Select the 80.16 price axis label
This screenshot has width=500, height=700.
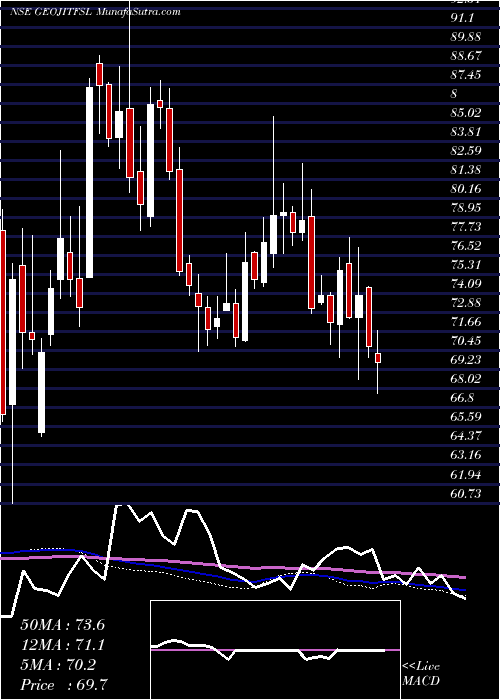point(466,188)
